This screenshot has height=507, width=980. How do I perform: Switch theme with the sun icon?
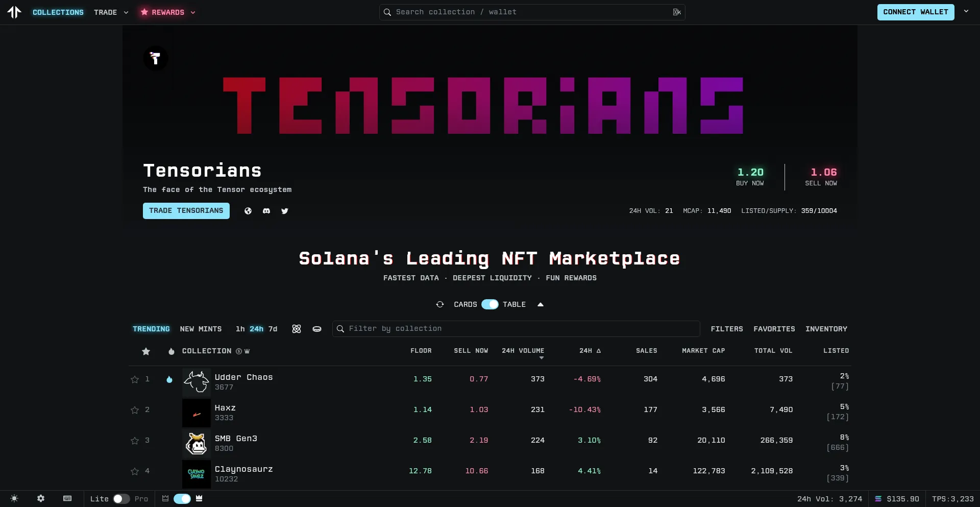point(14,498)
